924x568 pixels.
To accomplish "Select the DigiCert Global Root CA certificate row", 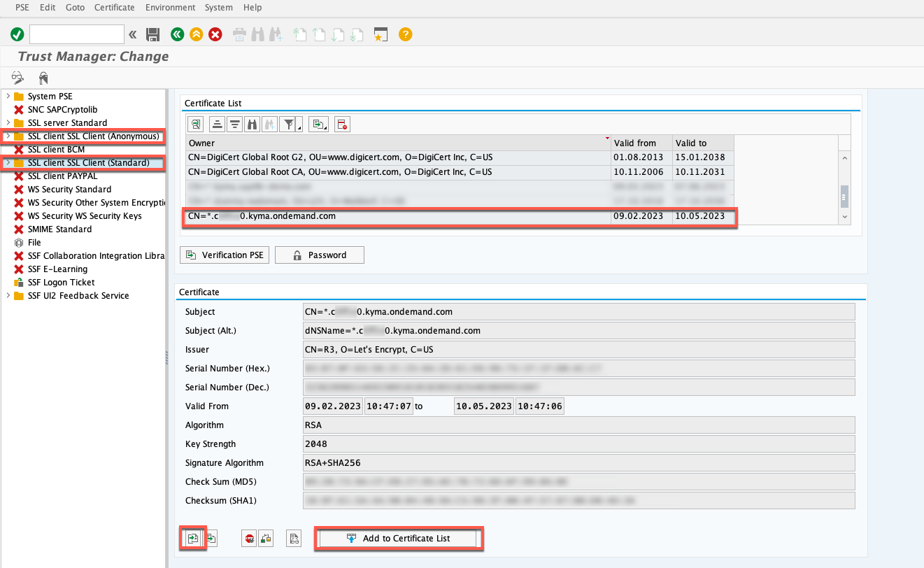I will pyautogui.click(x=459, y=172).
